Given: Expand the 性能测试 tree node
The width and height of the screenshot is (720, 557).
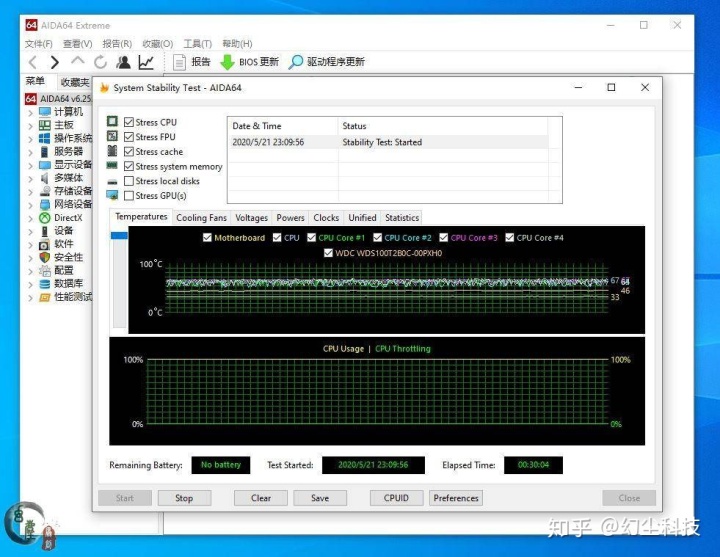Looking at the screenshot, I should click(31, 298).
